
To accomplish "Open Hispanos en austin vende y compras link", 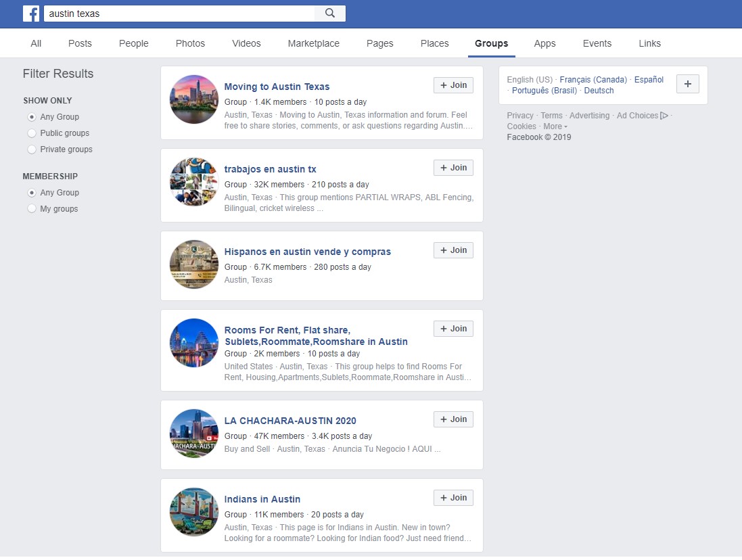I will [308, 252].
